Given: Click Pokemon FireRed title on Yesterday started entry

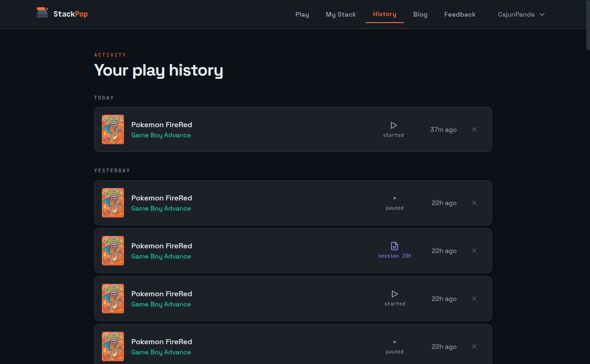Looking at the screenshot, I should point(161,294).
